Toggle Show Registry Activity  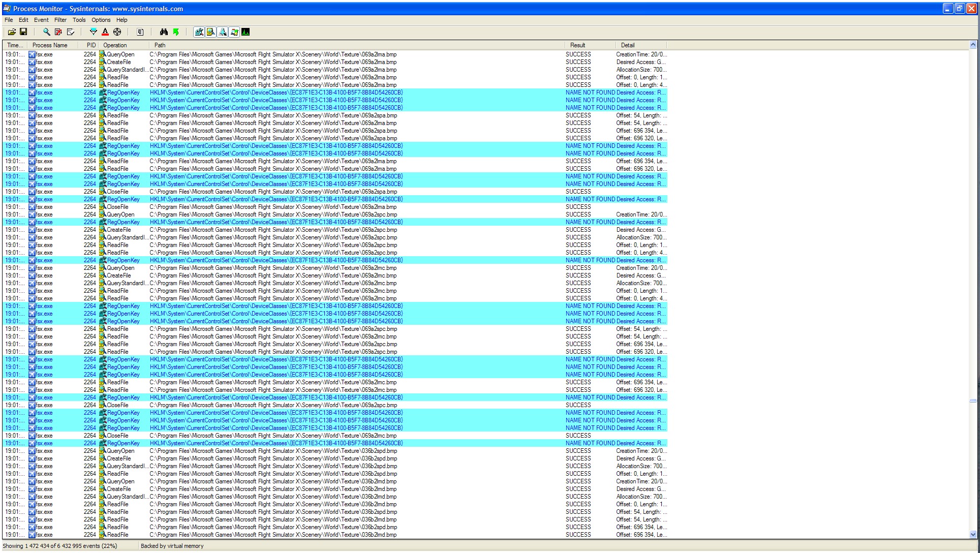pyautogui.click(x=199, y=32)
